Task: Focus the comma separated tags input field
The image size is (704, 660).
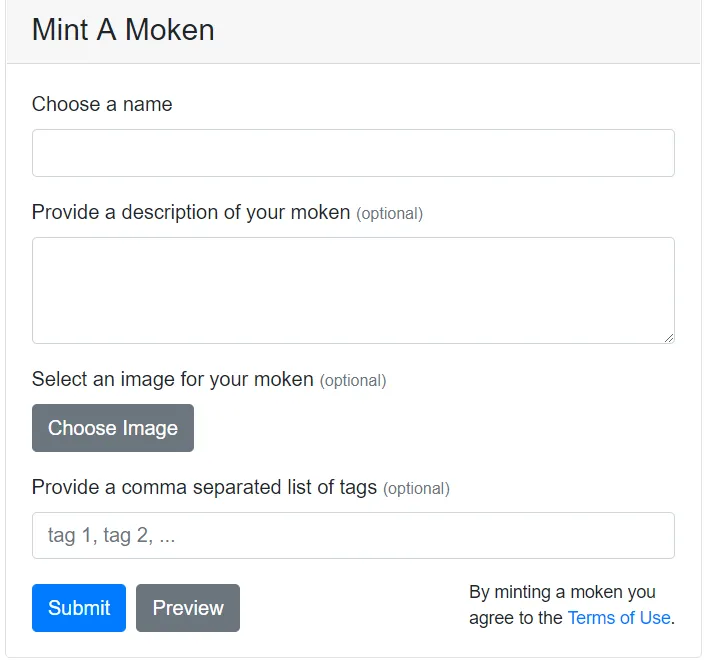Action: click(353, 535)
